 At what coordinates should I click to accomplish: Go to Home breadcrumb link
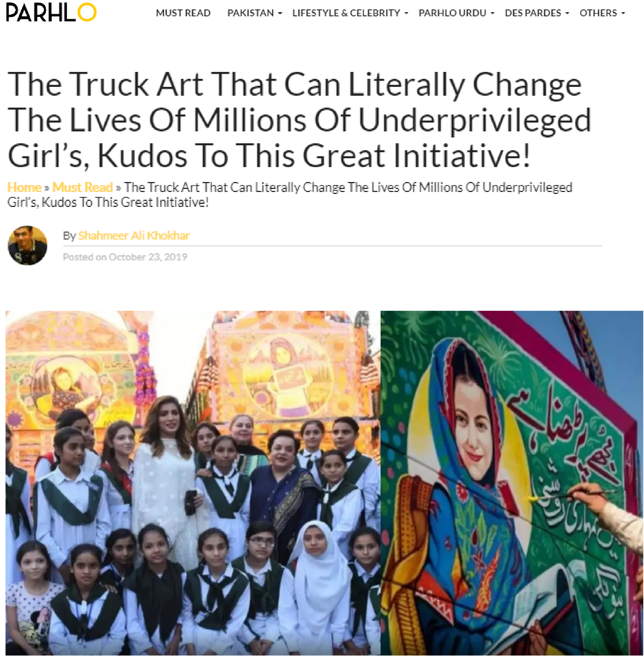point(24,187)
